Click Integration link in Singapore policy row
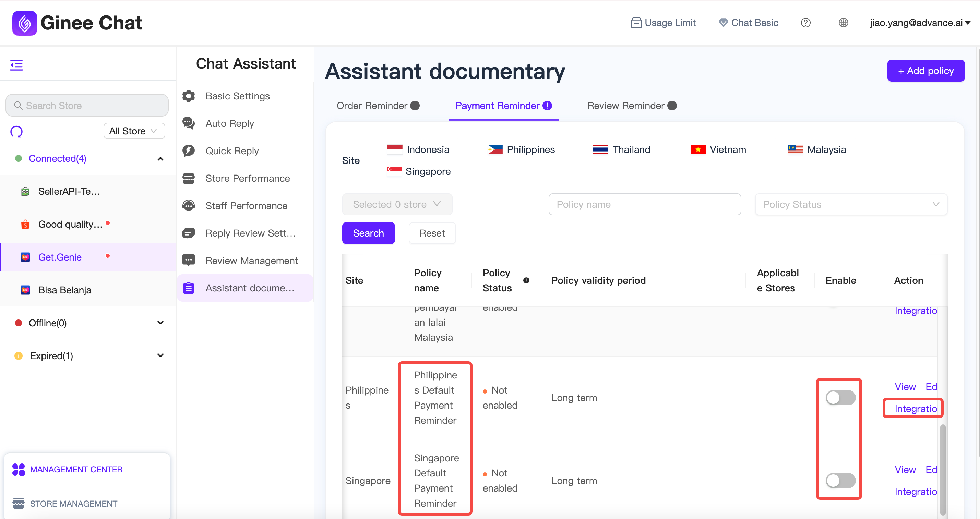This screenshot has width=980, height=519. click(915, 491)
